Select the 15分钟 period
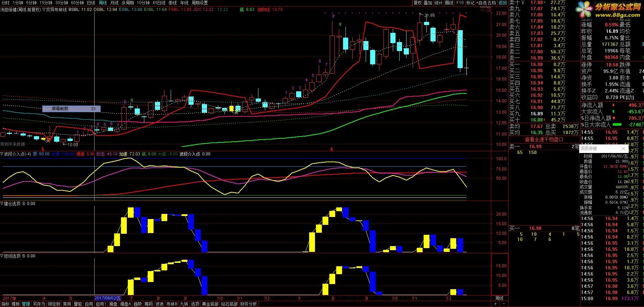Screen dimensions: 644x307 pyautogui.click(x=46, y=3)
